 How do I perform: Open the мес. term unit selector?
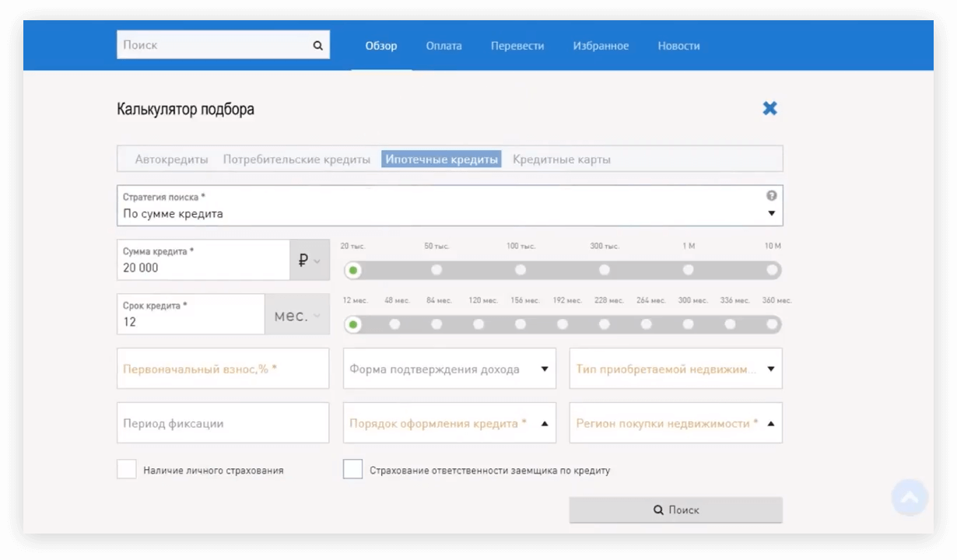[296, 315]
